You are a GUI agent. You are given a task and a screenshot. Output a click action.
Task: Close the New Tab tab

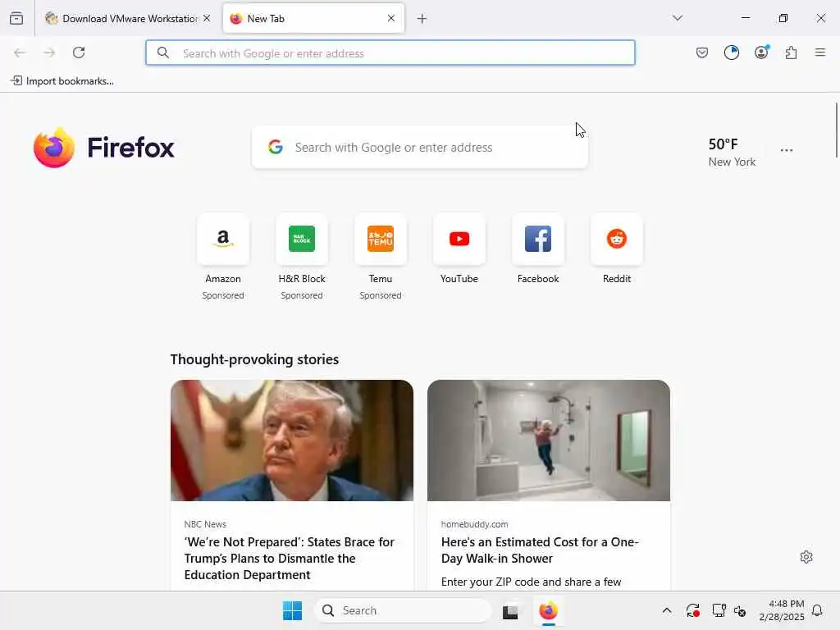(391, 18)
